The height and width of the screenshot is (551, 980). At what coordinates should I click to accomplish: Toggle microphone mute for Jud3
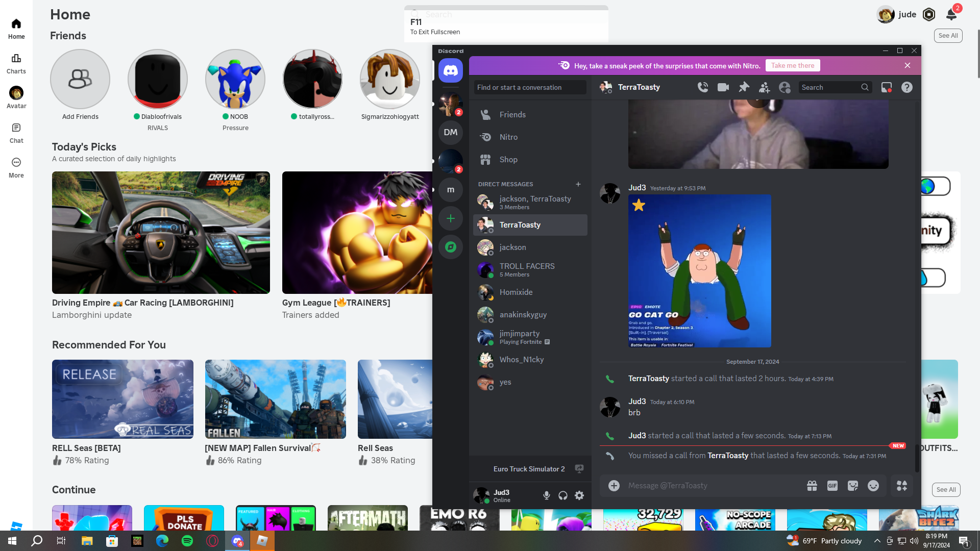coord(547,495)
